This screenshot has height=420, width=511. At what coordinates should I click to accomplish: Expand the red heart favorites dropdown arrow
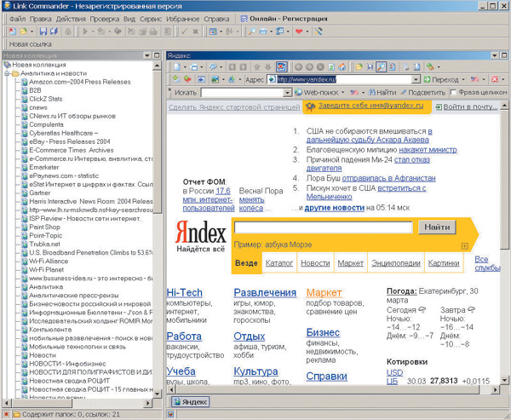click(307, 32)
